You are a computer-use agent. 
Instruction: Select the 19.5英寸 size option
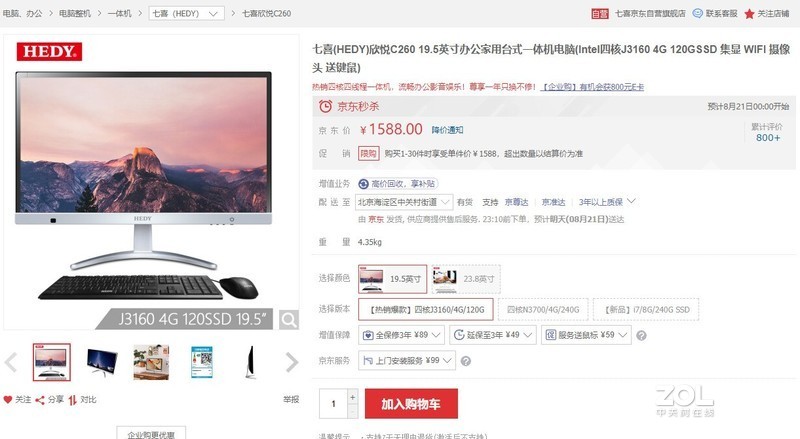click(x=392, y=279)
